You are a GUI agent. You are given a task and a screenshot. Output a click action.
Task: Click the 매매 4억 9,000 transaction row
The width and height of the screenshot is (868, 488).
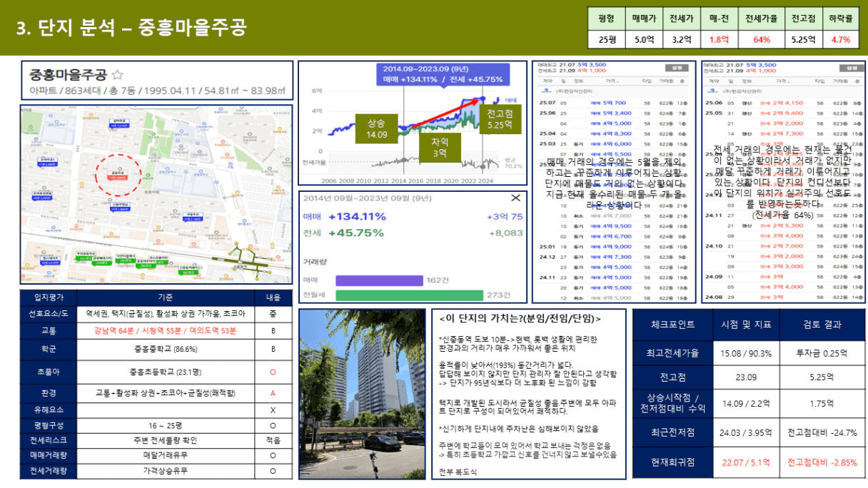pyautogui.click(x=615, y=246)
